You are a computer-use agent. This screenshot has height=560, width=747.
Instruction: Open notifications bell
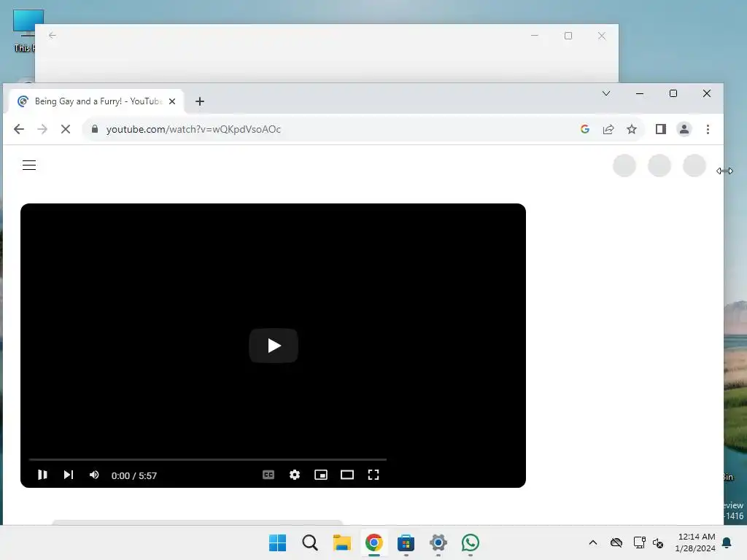click(727, 542)
